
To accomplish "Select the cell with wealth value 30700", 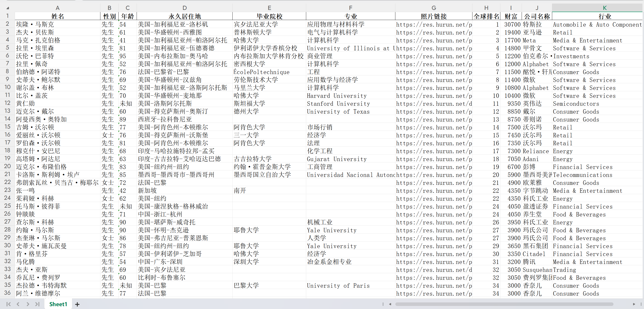I will pyautogui.click(x=511, y=24).
